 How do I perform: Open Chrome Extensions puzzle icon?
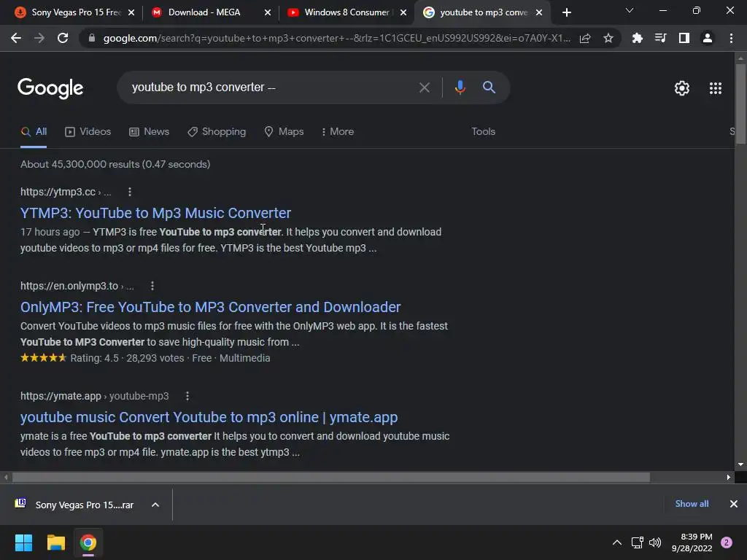click(x=637, y=38)
